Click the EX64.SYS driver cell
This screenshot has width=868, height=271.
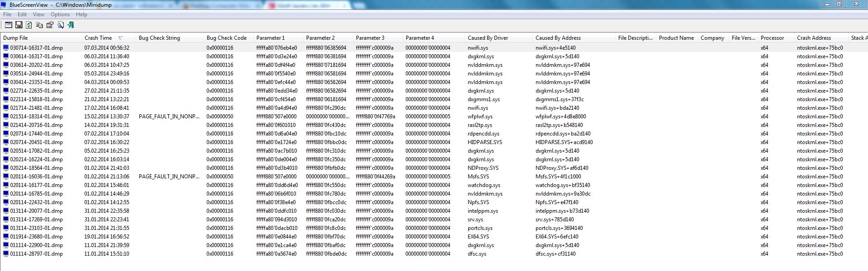[x=479, y=236]
